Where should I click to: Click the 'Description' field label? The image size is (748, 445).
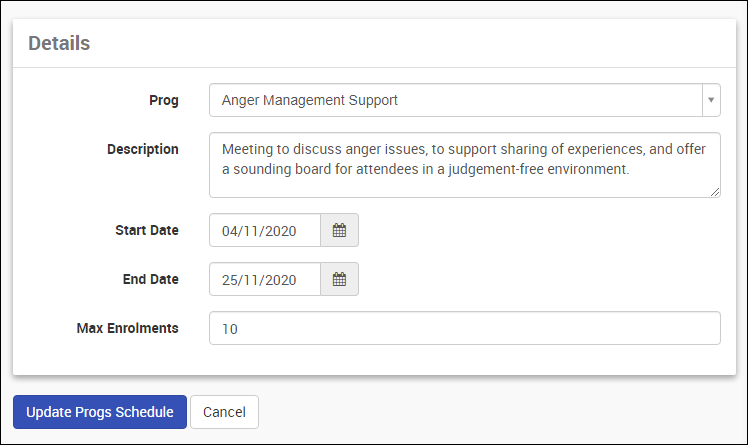click(x=143, y=149)
